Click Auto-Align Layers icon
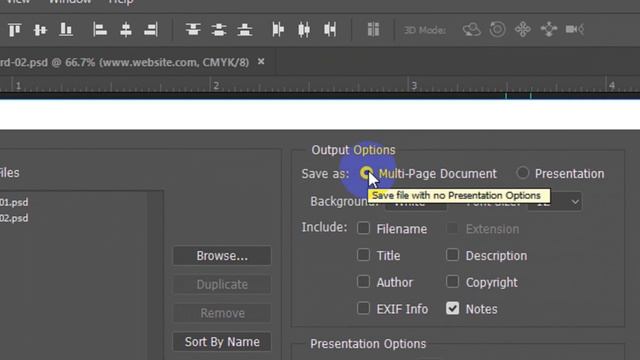Viewport: 640px width, 360px height. coord(373,30)
